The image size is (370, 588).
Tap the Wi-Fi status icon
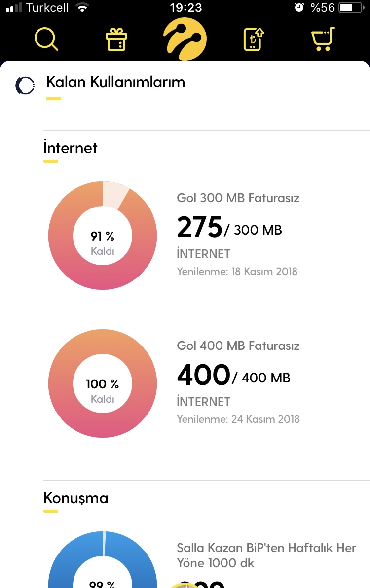pos(82,7)
